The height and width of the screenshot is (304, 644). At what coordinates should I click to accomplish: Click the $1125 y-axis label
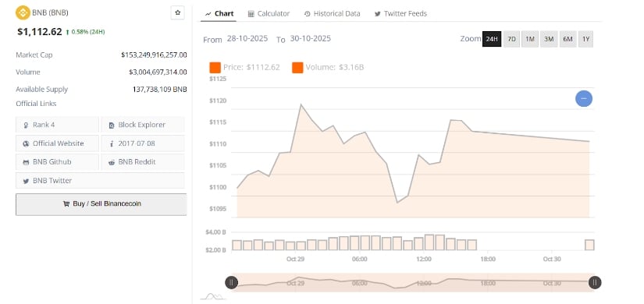(x=218, y=79)
